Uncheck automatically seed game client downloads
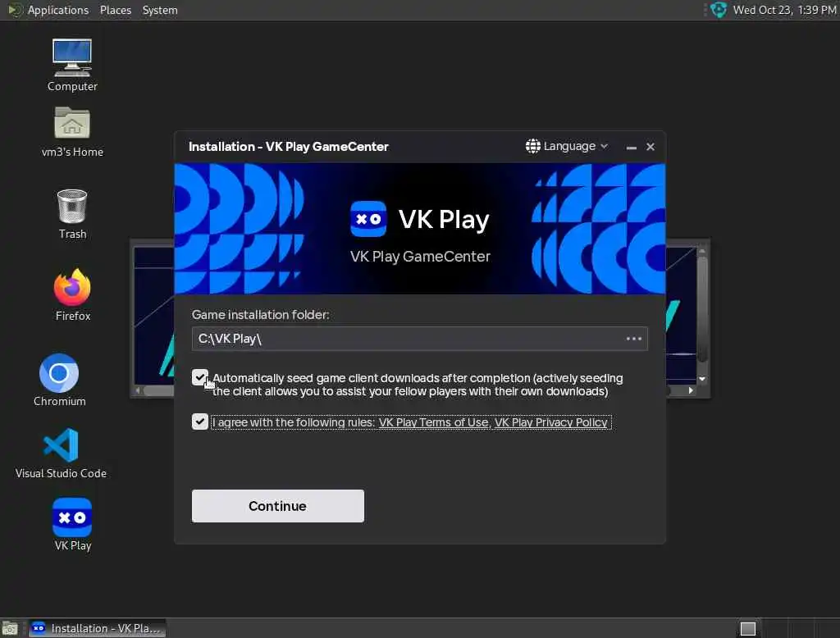The image size is (840, 638). (x=200, y=378)
